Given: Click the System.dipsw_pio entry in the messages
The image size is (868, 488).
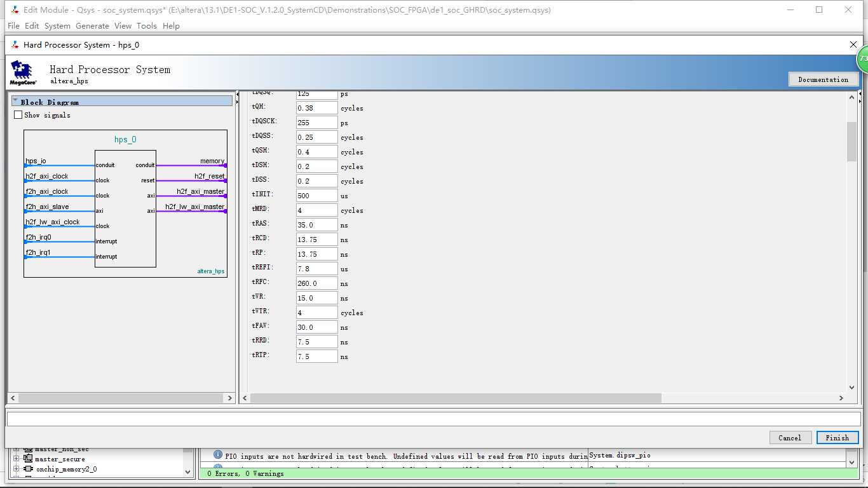Looking at the screenshot, I should click(620, 455).
